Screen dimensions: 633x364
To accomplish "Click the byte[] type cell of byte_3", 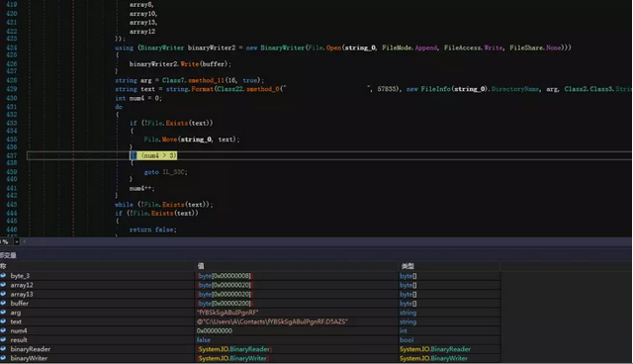I will click(407, 276).
